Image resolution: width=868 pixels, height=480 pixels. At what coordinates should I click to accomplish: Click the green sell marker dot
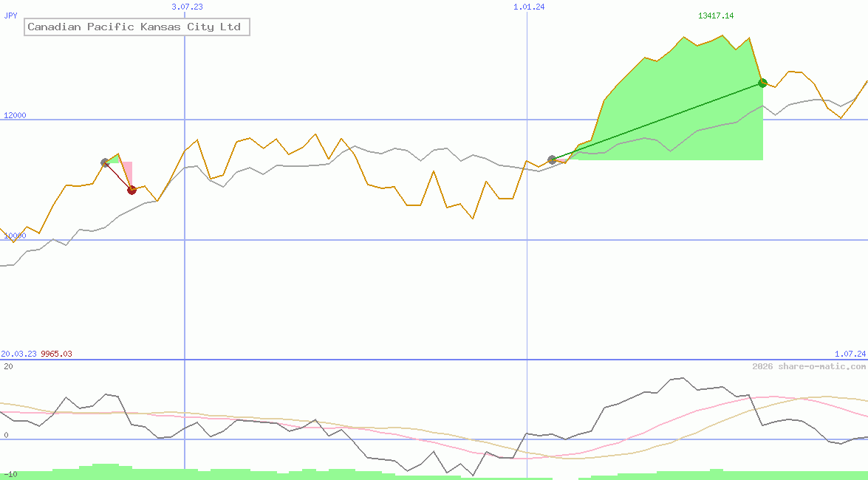pyautogui.click(x=762, y=83)
